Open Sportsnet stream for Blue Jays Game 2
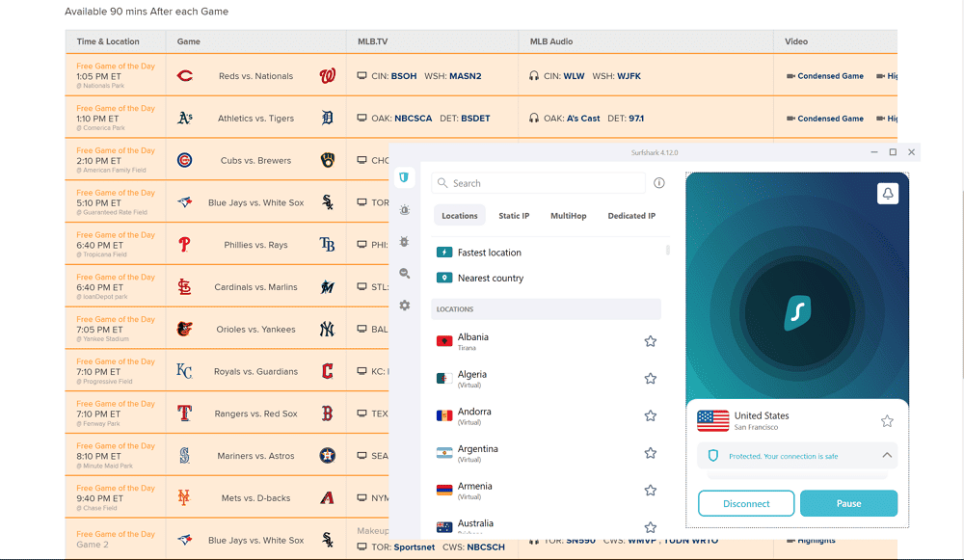This screenshot has height=560, width=964. coord(414,547)
